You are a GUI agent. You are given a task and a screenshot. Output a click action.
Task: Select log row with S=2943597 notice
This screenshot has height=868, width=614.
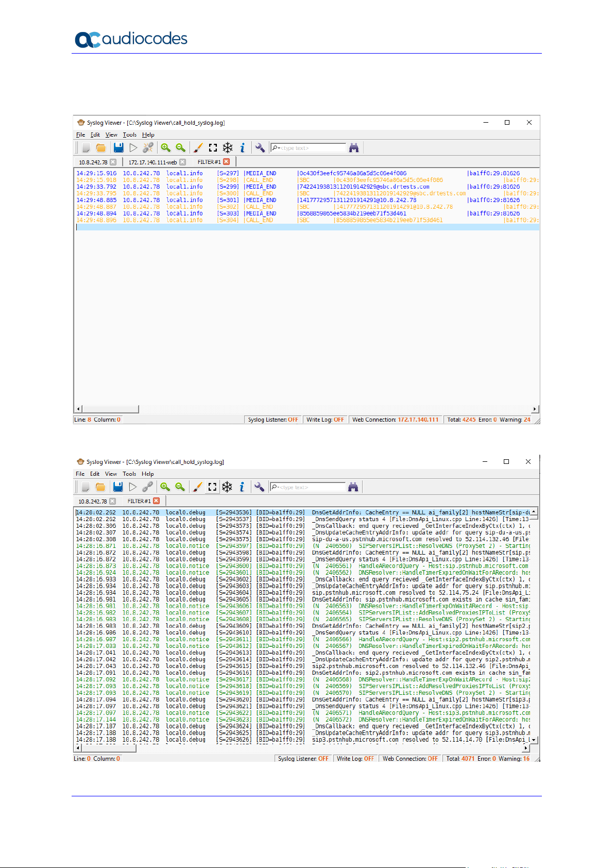pyautogui.click(x=303, y=546)
